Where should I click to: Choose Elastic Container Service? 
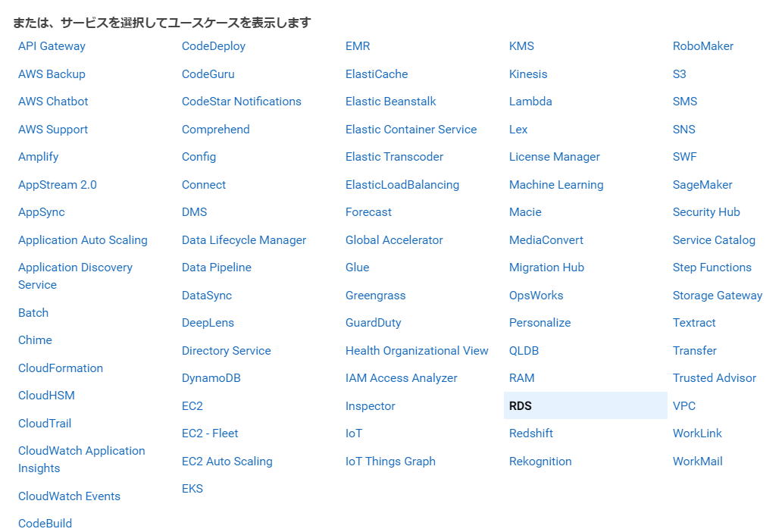point(411,130)
